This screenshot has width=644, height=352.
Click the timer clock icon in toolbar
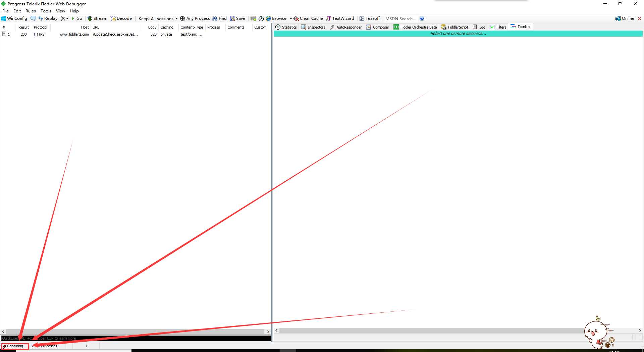[x=261, y=18]
